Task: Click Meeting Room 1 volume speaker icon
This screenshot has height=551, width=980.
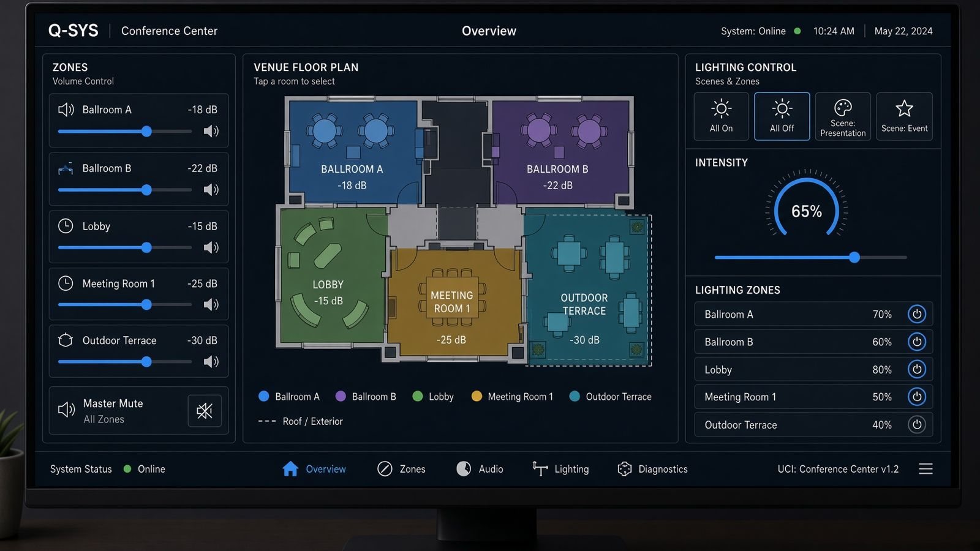Action: click(211, 304)
